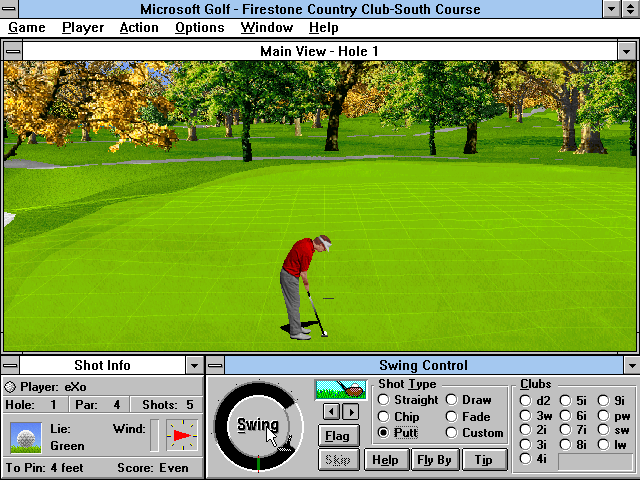Click the Help button in Swing Control
The image size is (640, 480).
[385, 460]
